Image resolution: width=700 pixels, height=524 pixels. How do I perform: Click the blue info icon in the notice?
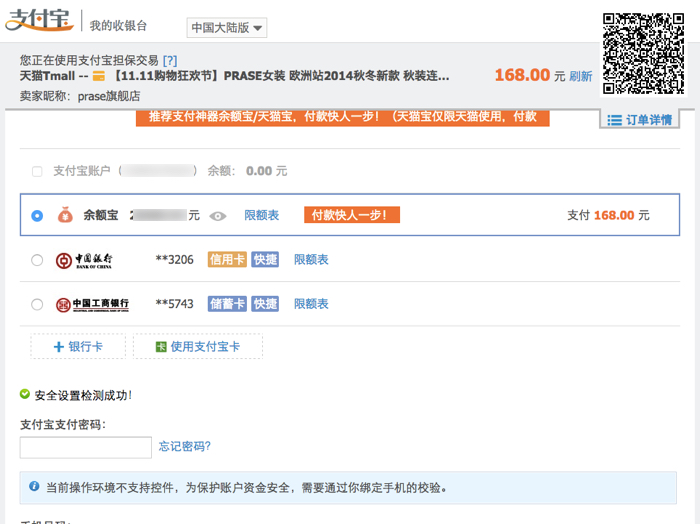[x=34, y=486]
